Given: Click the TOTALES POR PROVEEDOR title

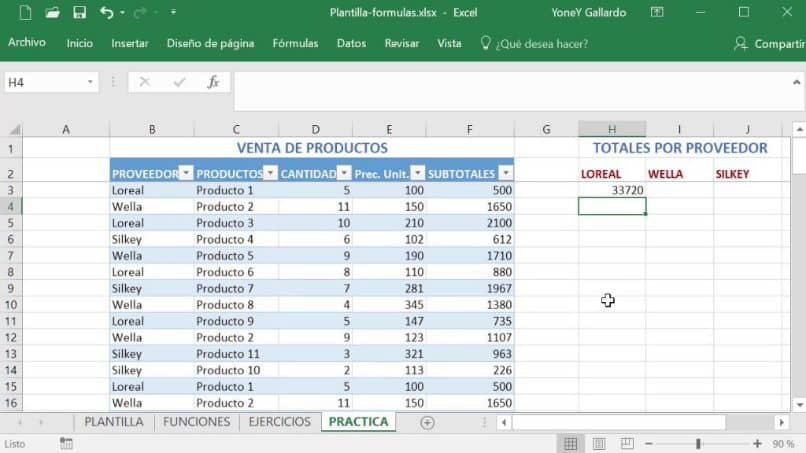Looking at the screenshot, I should [680, 148].
